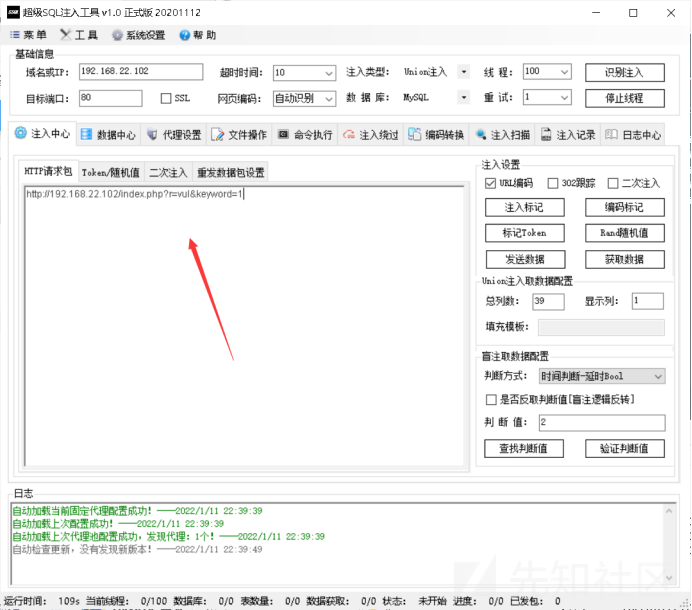This screenshot has height=610, width=692.
Task: Uncheck the URL编码 checkbox
Action: (490, 183)
